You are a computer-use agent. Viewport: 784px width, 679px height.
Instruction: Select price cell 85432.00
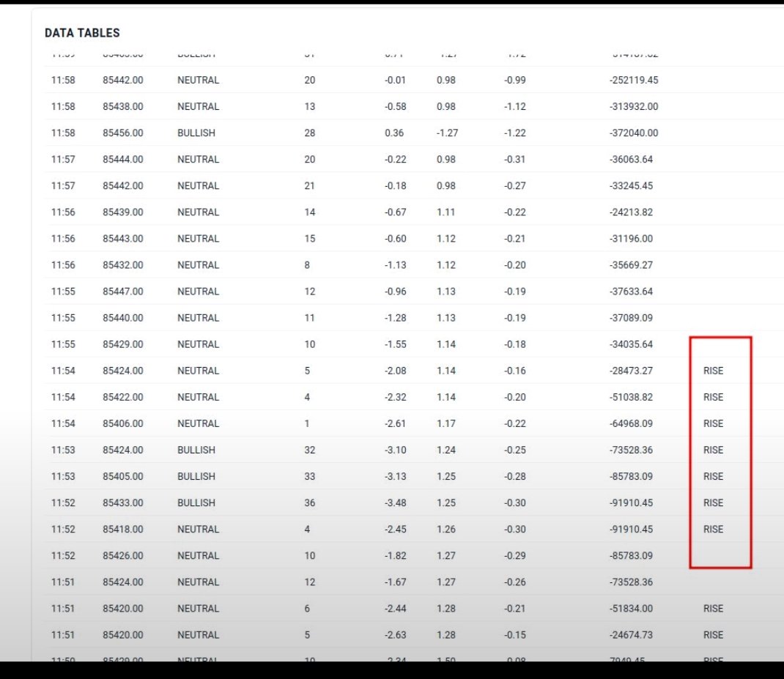coord(123,265)
